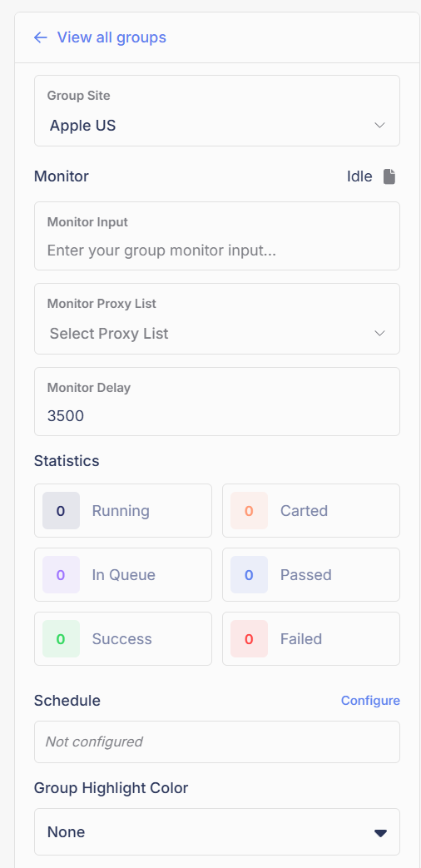Image resolution: width=421 pixels, height=868 pixels.
Task: Click the Not configured schedule box
Action: (217, 742)
